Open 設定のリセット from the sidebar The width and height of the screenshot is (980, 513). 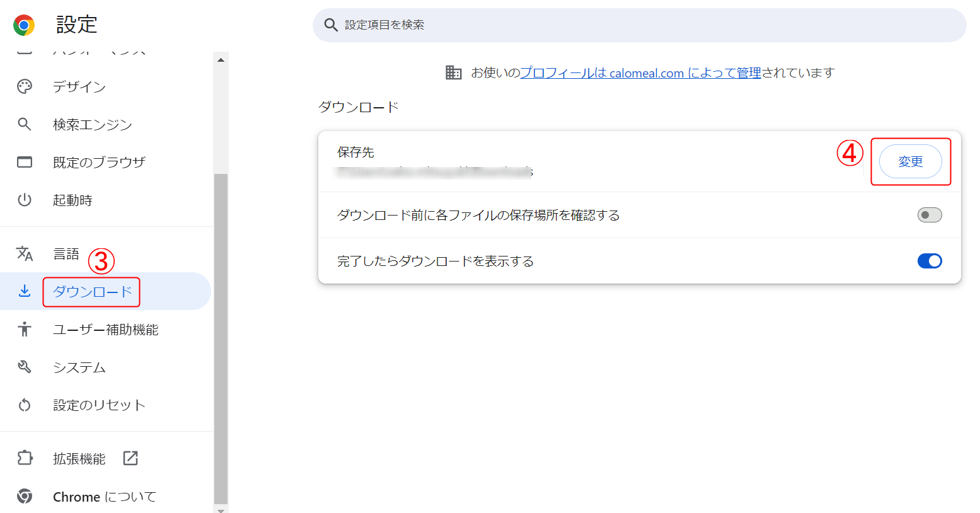99,405
